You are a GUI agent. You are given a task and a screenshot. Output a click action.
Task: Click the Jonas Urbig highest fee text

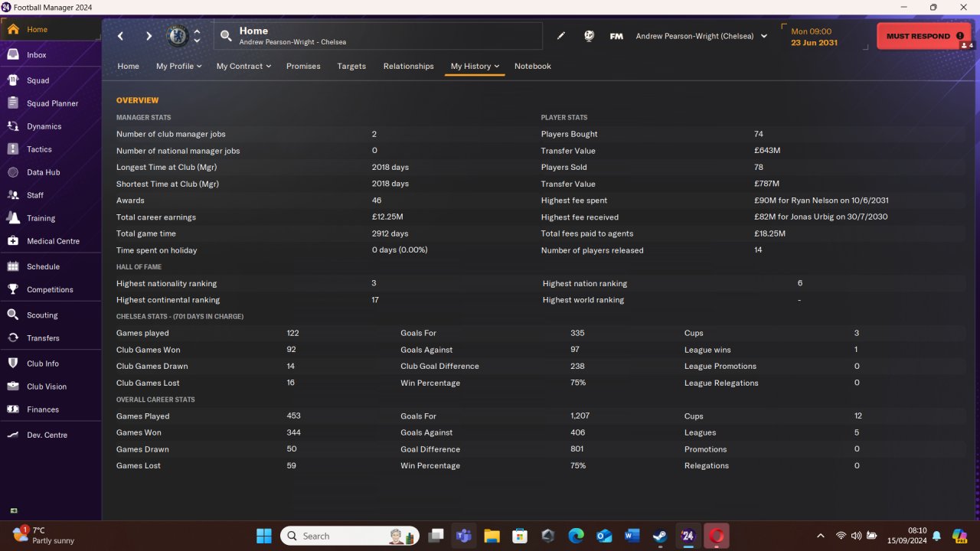coord(821,217)
